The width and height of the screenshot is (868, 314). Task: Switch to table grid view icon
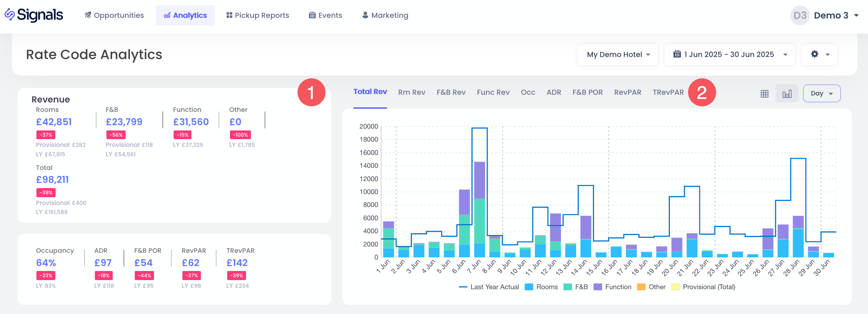pyautogui.click(x=764, y=94)
